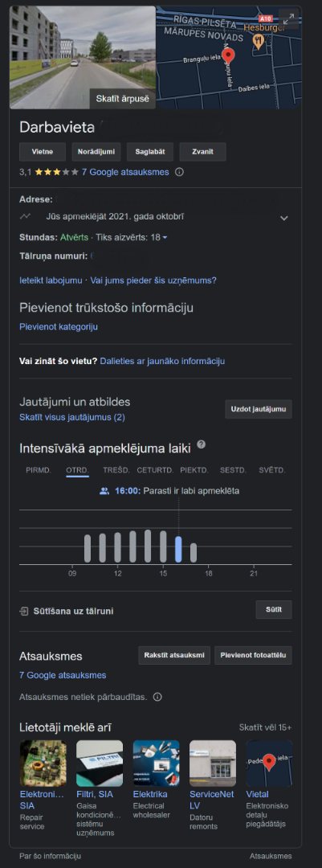This screenshot has width=322, height=868.
Task: Click the help icon beside Intensīvākā apmeklējuma laiki
Action: pyautogui.click(x=202, y=444)
